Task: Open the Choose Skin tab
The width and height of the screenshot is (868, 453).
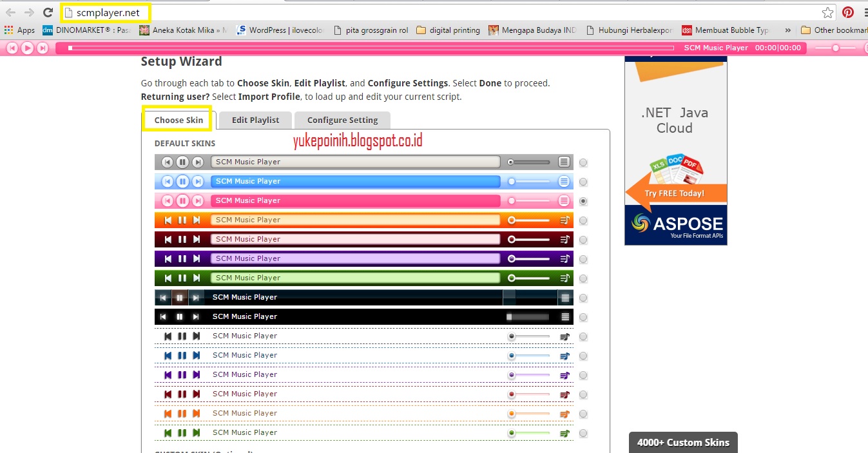Action: 178,120
